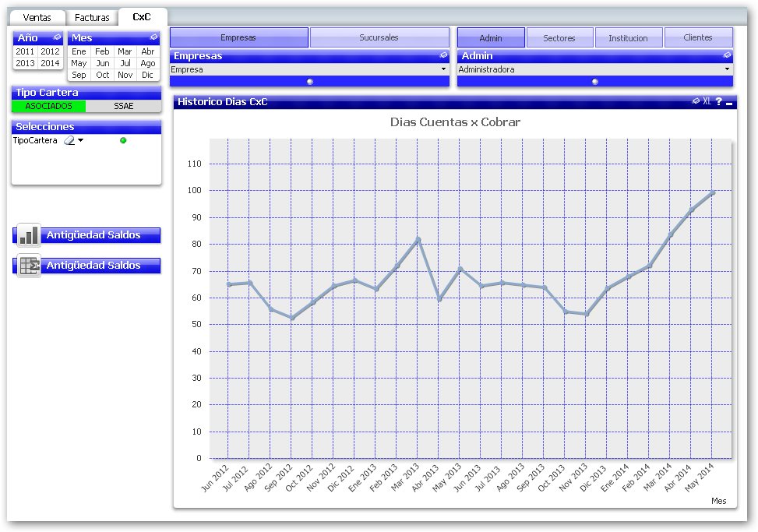Viewport: 758px width, 532px height.
Task: Clear the Admin list box eraser icon
Action: point(727,55)
